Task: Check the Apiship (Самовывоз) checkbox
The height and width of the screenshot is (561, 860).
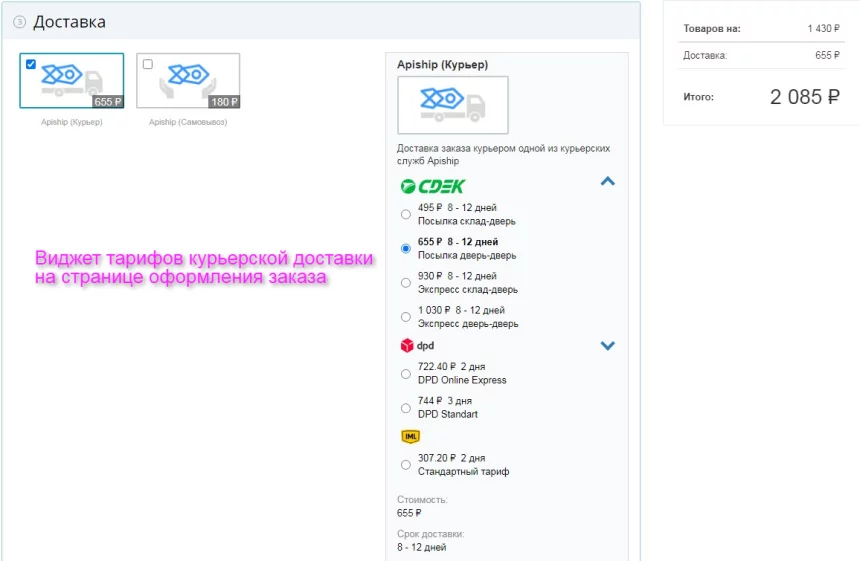Action: click(148, 64)
